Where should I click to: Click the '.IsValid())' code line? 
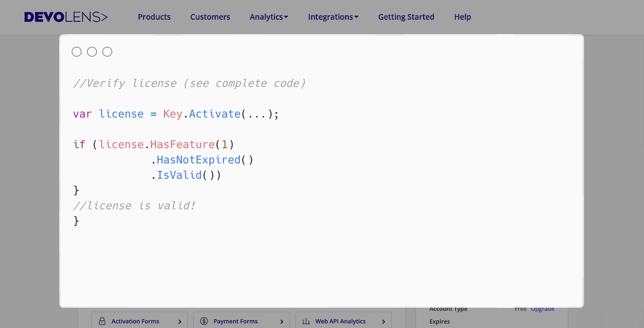(x=186, y=175)
